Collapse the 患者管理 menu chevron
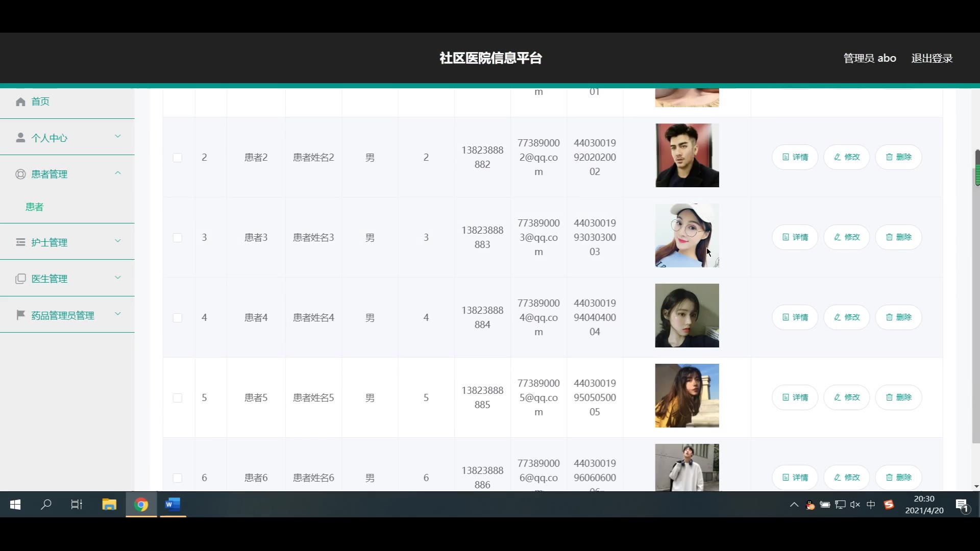 [118, 173]
